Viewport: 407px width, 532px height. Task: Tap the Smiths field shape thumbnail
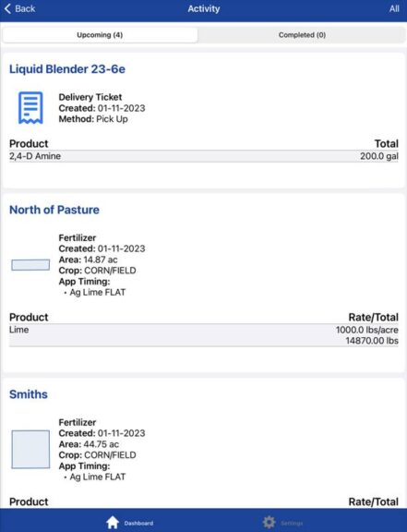pyautogui.click(x=30, y=450)
